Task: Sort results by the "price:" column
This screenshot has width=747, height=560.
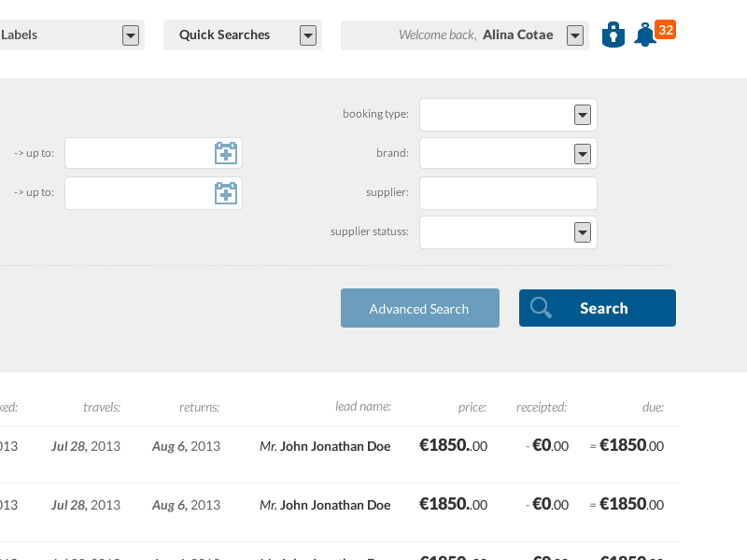Action: 472,407
